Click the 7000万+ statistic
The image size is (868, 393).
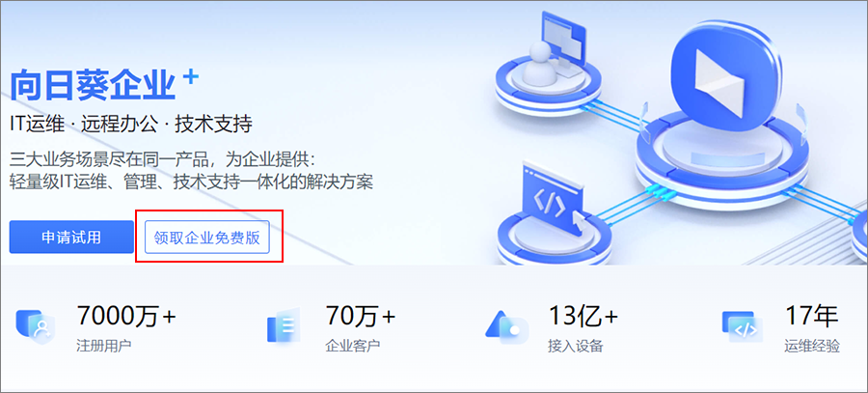pyautogui.click(x=126, y=316)
